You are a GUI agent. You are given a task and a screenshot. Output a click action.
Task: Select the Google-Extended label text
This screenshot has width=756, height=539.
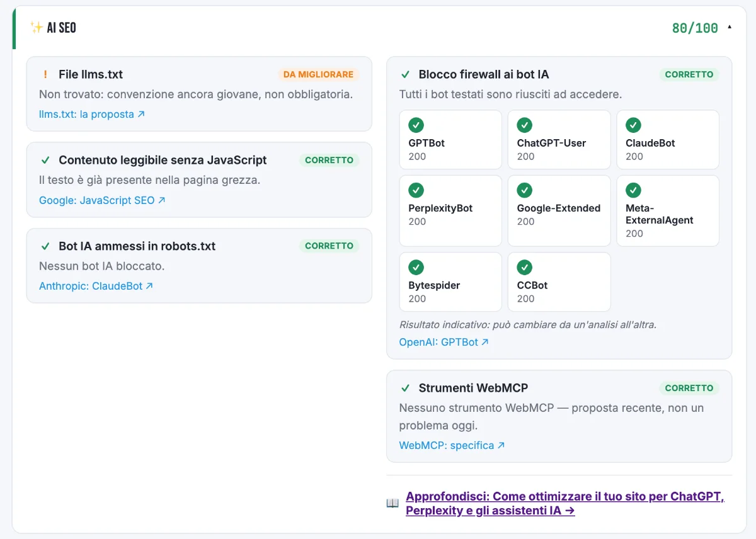(559, 208)
